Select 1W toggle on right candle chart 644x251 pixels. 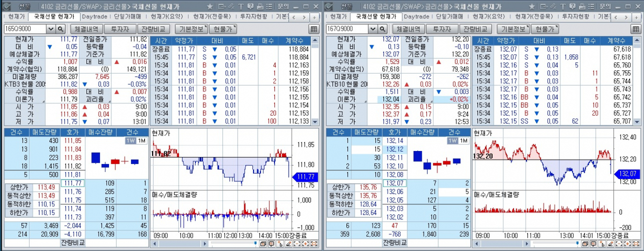pyautogui.click(x=453, y=140)
